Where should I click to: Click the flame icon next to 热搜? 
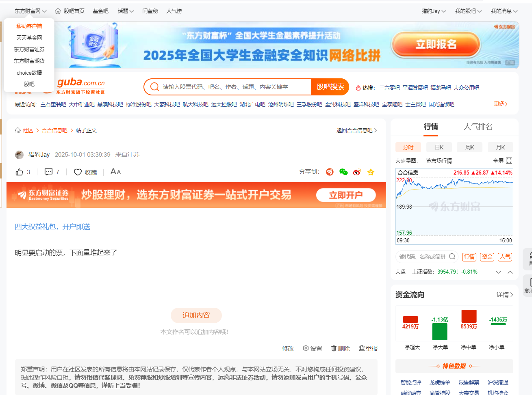(x=358, y=88)
